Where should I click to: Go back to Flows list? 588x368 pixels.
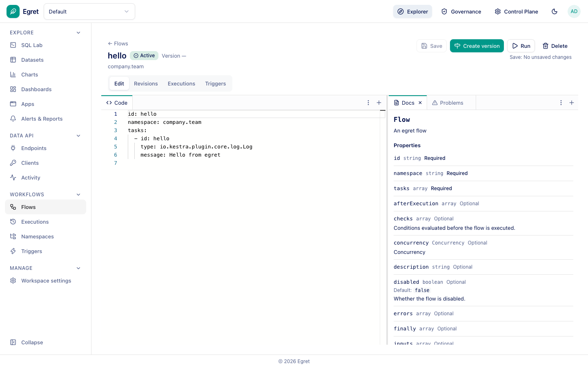coord(118,43)
